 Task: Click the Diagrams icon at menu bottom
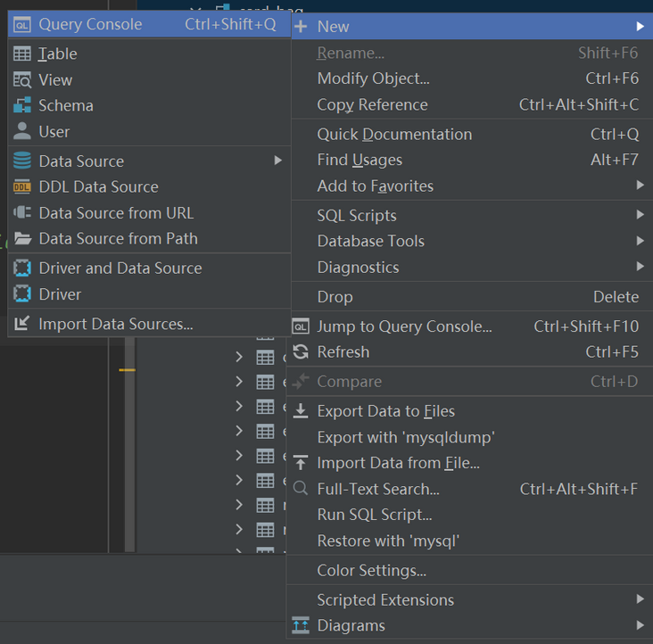click(x=301, y=625)
